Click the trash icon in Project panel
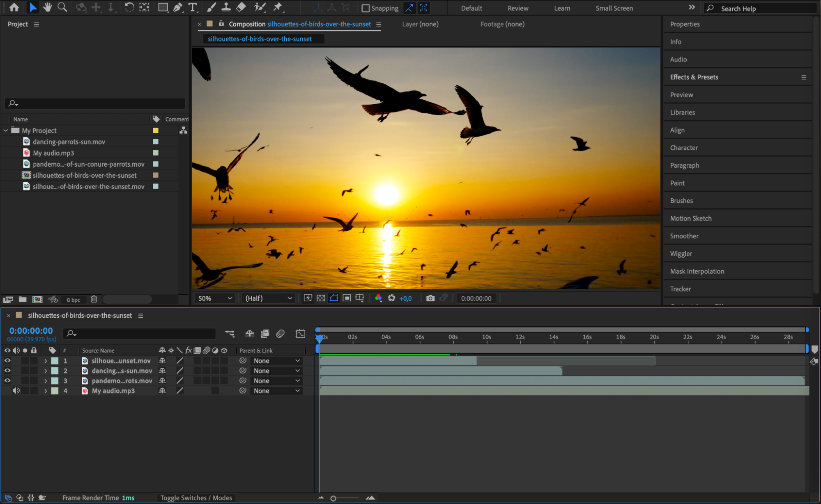The width and height of the screenshot is (821, 504). tap(94, 299)
